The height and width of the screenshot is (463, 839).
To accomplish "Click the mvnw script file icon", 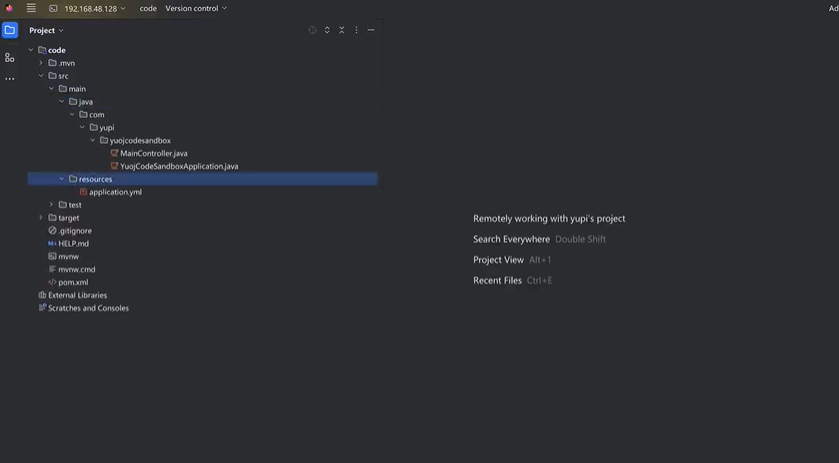I will click(x=52, y=256).
